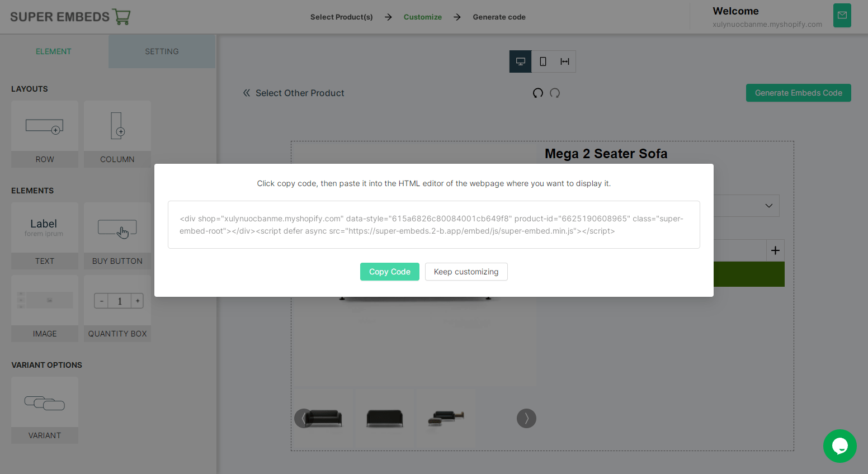Click the modal instruction text
The height and width of the screenshot is (474, 868).
coord(434,183)
